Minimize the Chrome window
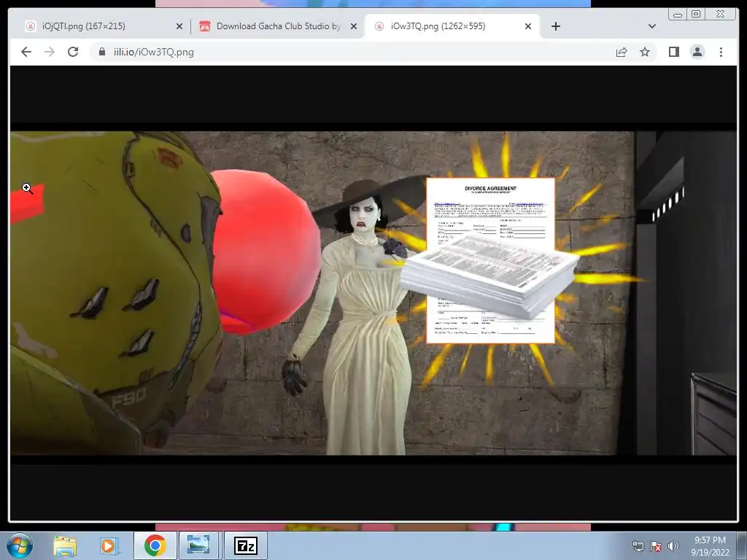Screen dimensions: 747x560 pyautogui.click(x=678, y=15)
